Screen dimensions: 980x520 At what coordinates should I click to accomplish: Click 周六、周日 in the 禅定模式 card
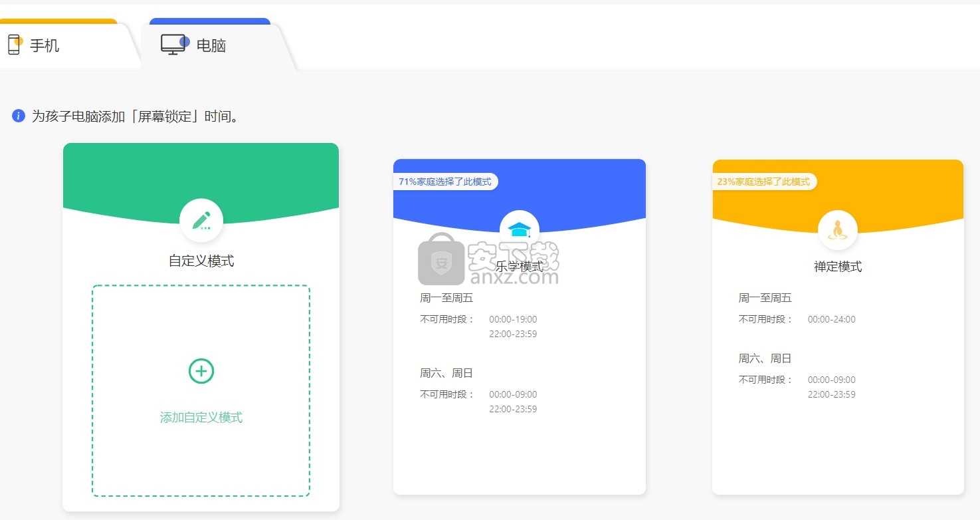[x=765, y=358]
